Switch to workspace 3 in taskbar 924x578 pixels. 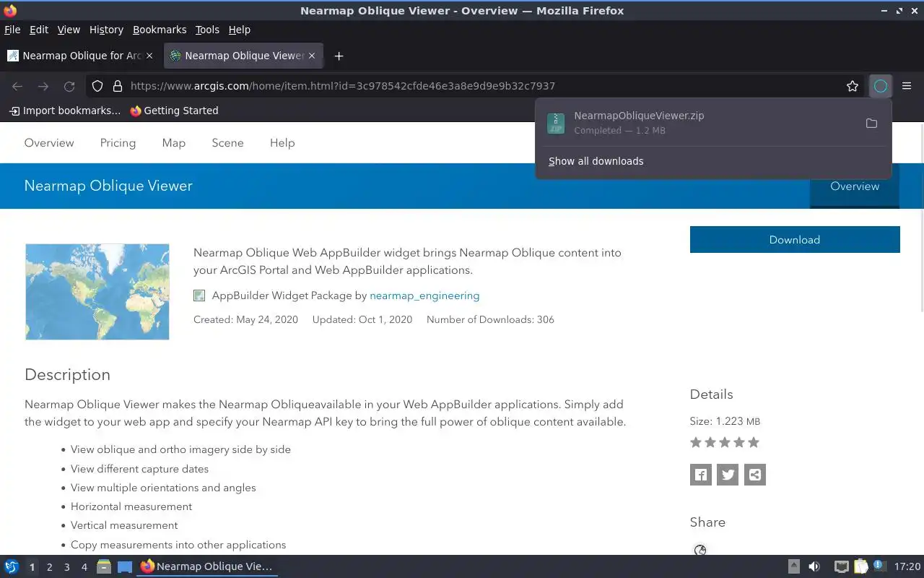tap(66, 567)
